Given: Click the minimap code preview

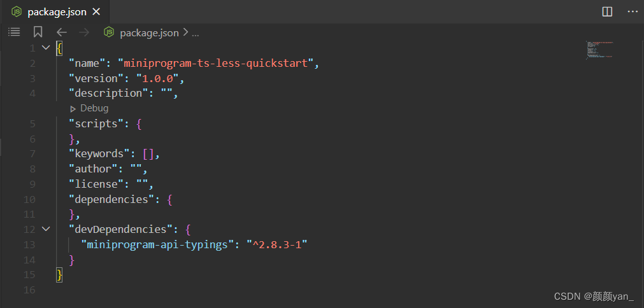Looking at the screenshot, I should tap(599, 50).
